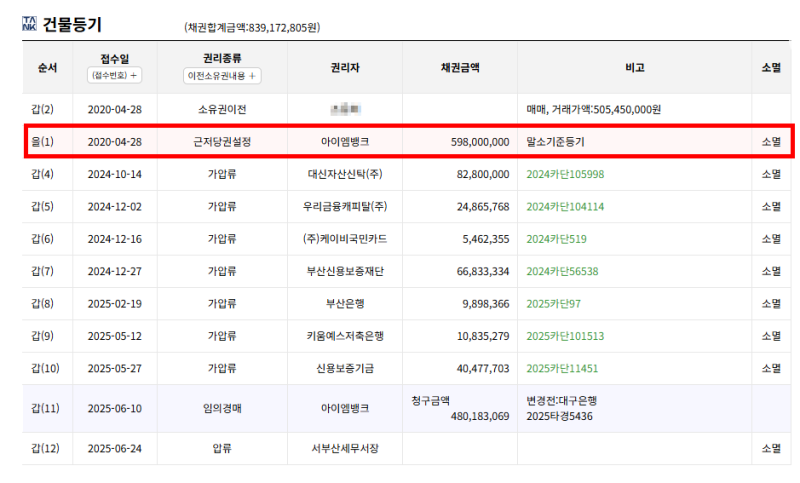800x483 pixels.
Task: Click the 말소기준등기 note
Action: point(555,142)
